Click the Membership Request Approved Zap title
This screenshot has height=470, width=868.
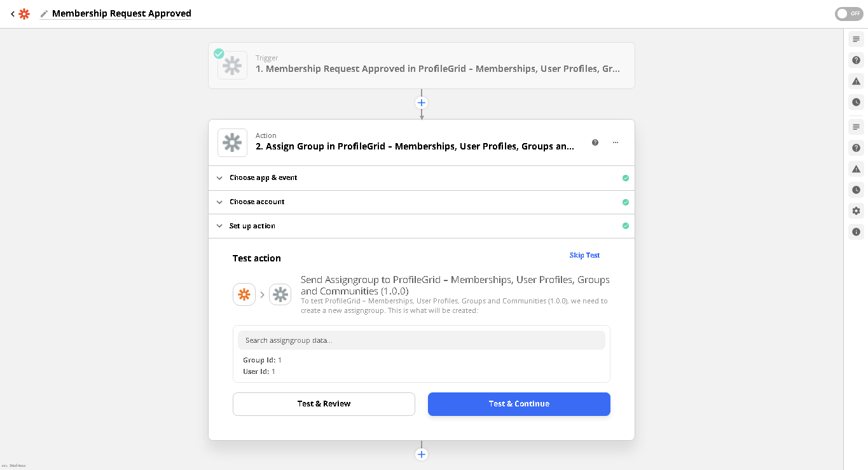[x=121, y=13]
